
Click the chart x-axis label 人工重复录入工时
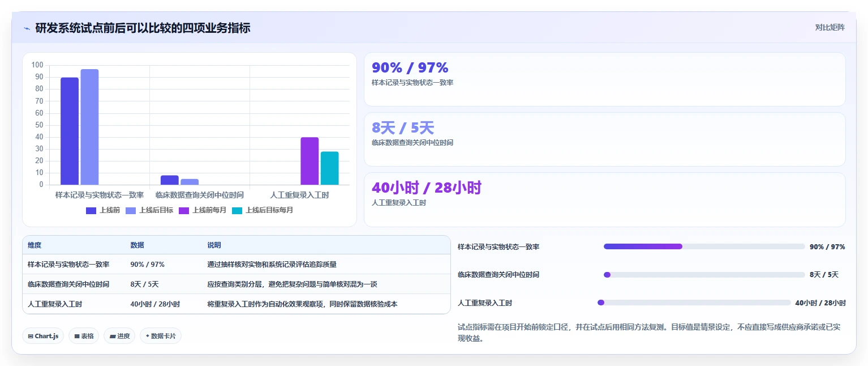[299, 195]
